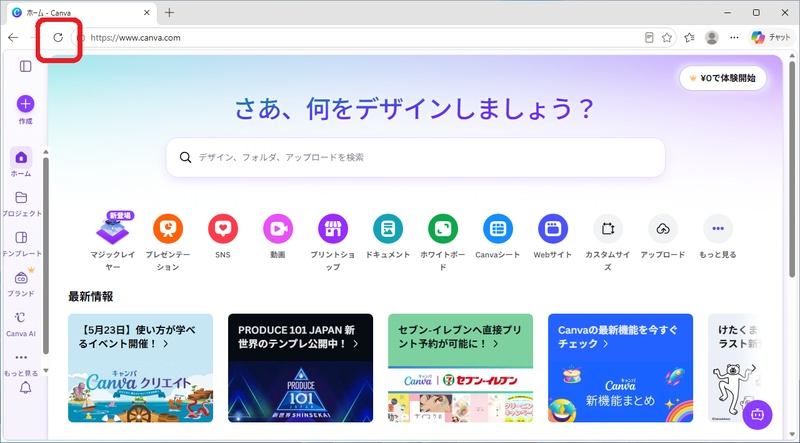Screen dimensions: 800x443
Task: Open the notifications bell icon
Action: tap(26, 388)
